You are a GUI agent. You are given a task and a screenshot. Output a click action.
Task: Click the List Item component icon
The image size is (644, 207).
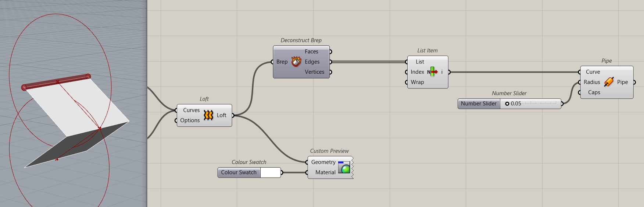(433, 72)
